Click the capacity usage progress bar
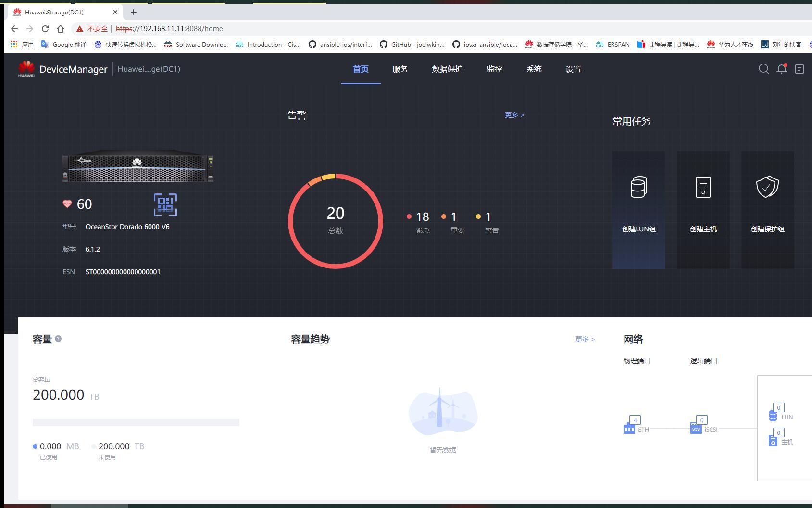The width and height of the screenshot is (812, 508). 136,422
